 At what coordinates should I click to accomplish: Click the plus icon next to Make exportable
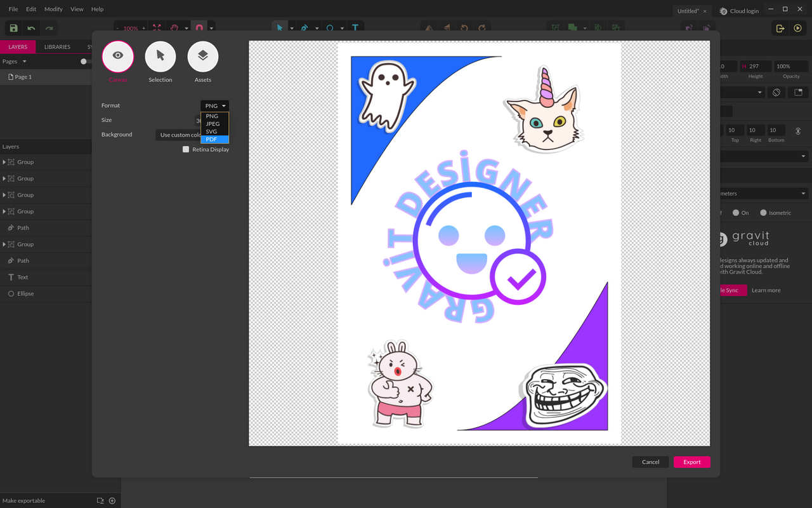(x=112, y=501)
